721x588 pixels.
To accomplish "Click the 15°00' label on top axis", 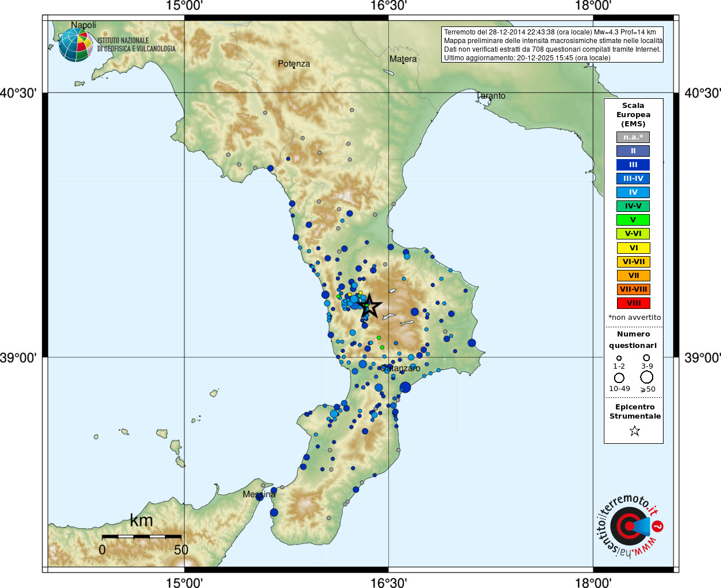I will 184,6.
